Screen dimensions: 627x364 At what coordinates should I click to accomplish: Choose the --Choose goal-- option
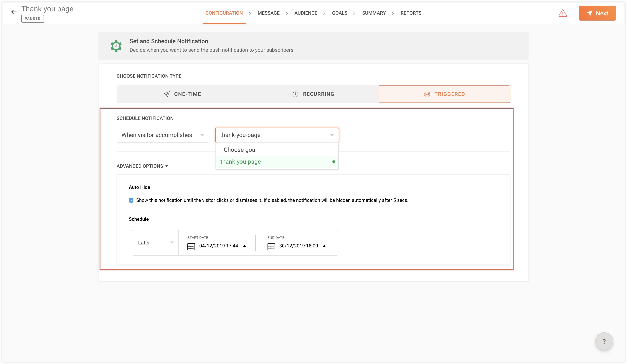click(x=240, y=150)
